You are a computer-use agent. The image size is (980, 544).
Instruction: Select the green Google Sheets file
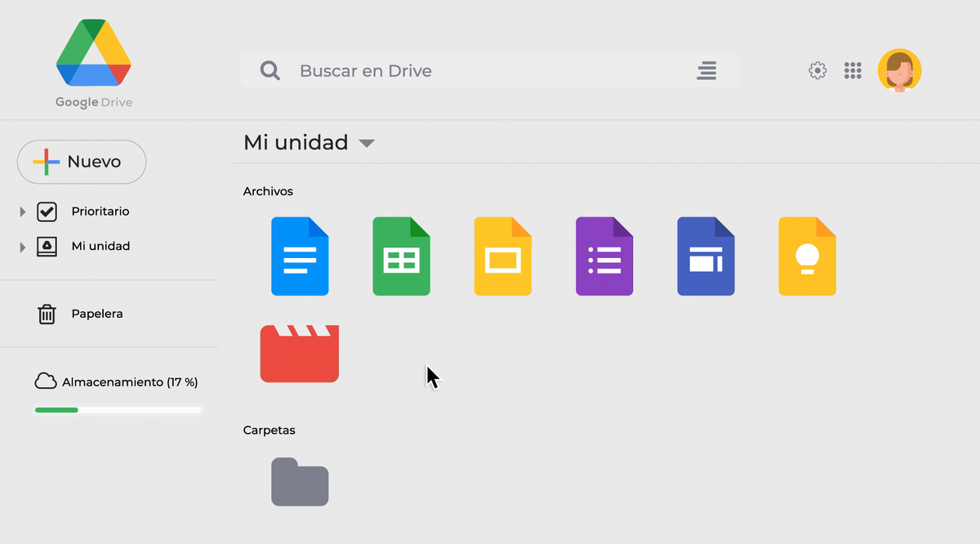point(401,256)
